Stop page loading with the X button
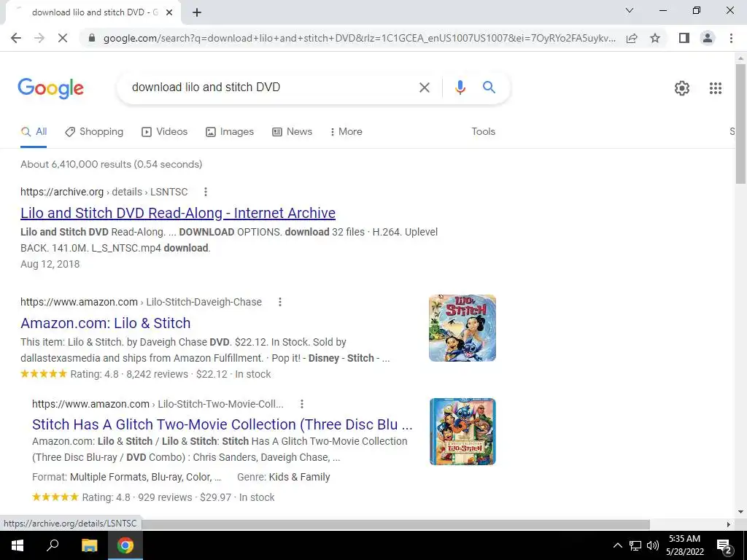 coord(63,38)
